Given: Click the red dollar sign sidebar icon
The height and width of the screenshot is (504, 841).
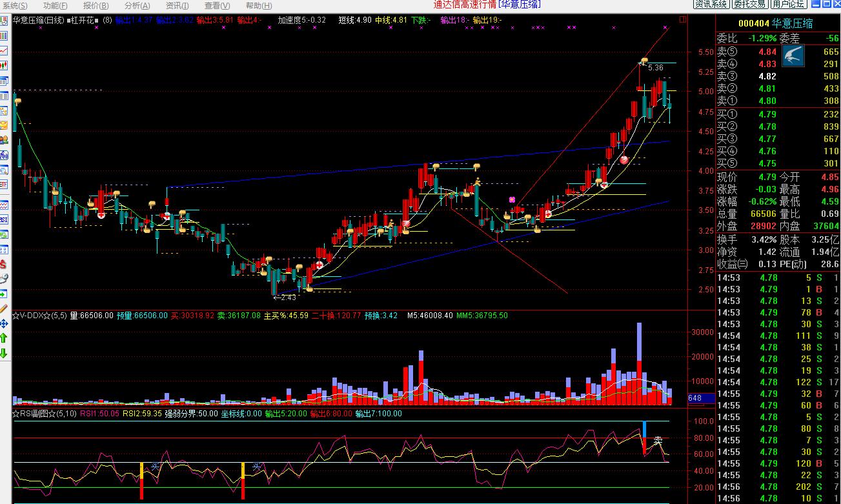Looking at the screenshot, I should pyautogui.click(x=4, y=264).
